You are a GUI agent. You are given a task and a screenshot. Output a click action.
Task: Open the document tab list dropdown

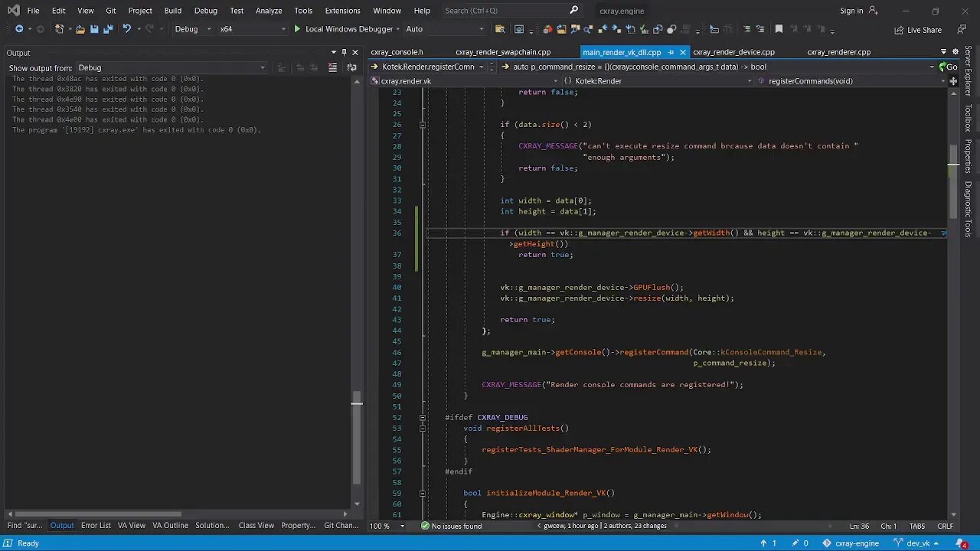click(943, 52)
